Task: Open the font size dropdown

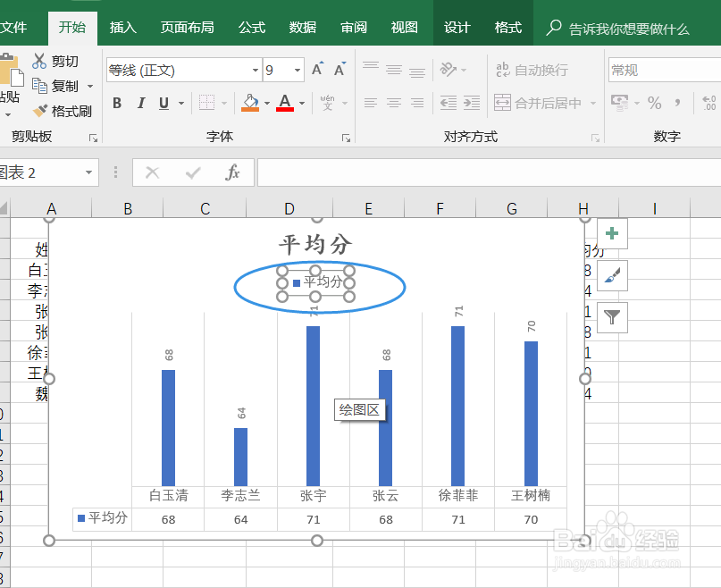Action: point(298,70)
